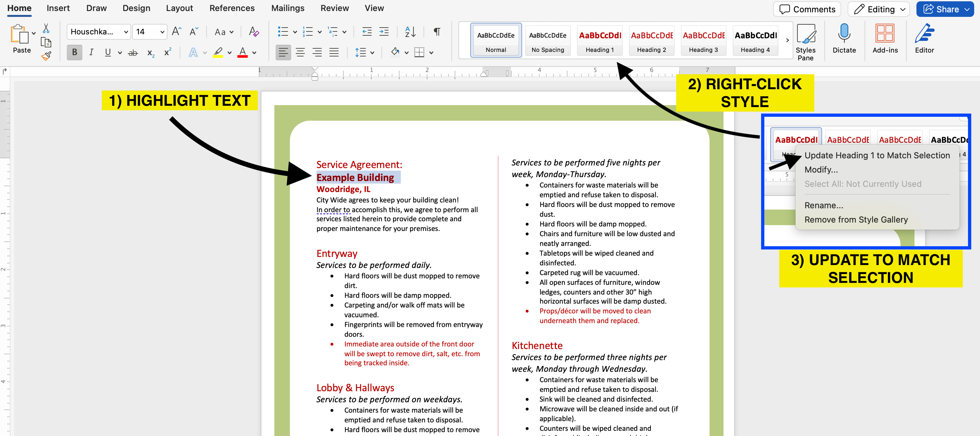Expand the Editing mode dropdown
This screenshot has width=980, height=436.
[878, 9]
